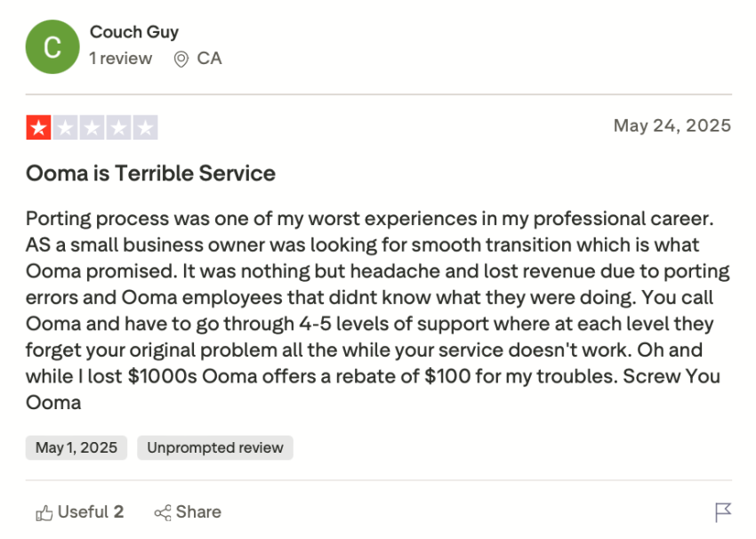Click the May 24, 2025 review date
Screen dimensions: 756x539
(x=672, y=125)
